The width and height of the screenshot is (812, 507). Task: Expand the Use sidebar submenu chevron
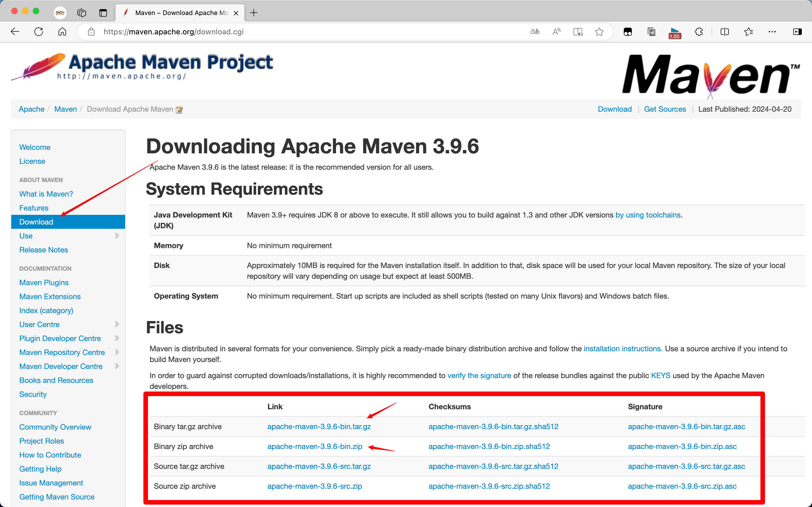pyautogui.click(x=117, y=236)
